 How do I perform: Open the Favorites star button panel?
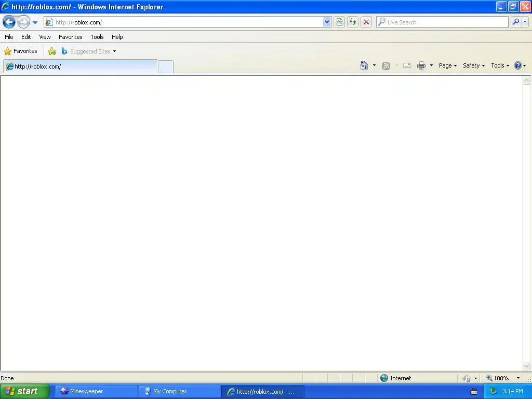tap(20, 51)
